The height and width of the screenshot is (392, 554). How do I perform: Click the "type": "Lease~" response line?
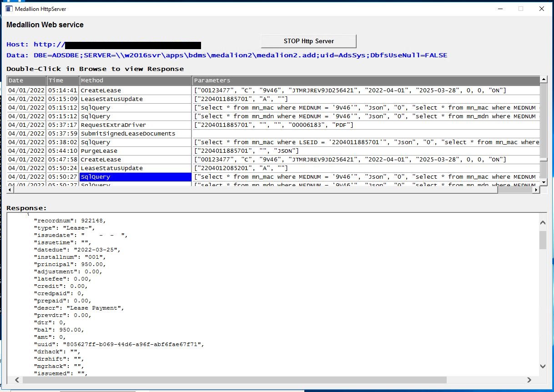(x=65, y=228)
